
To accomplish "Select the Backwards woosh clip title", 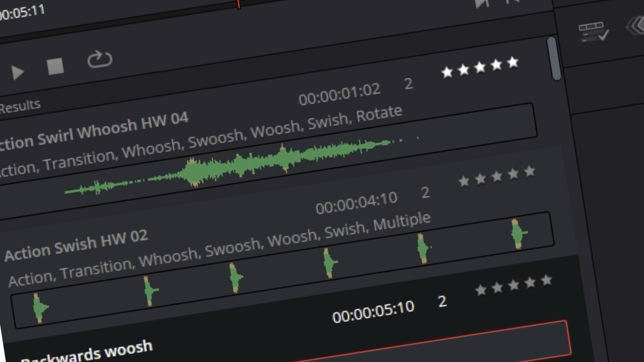I will (87, 352).
